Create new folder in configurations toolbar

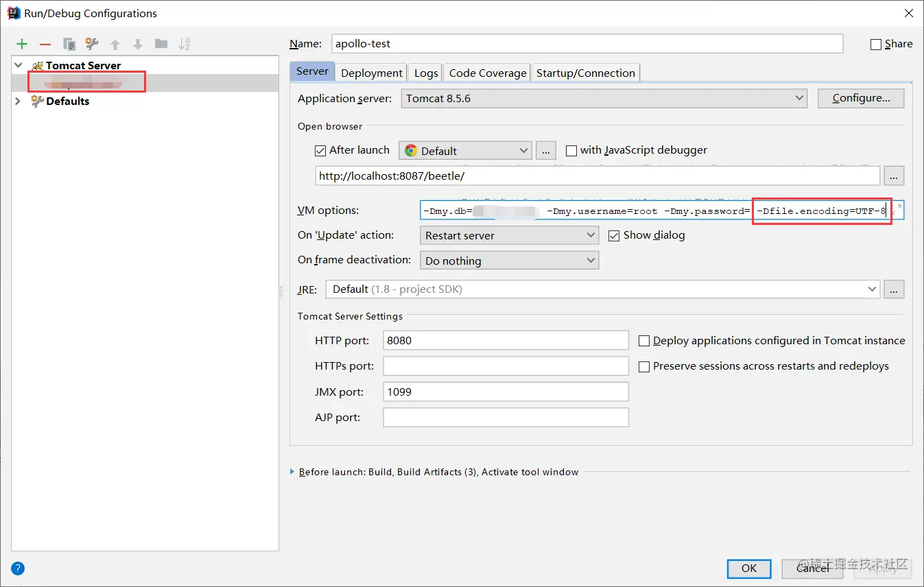tap(161, 44)
